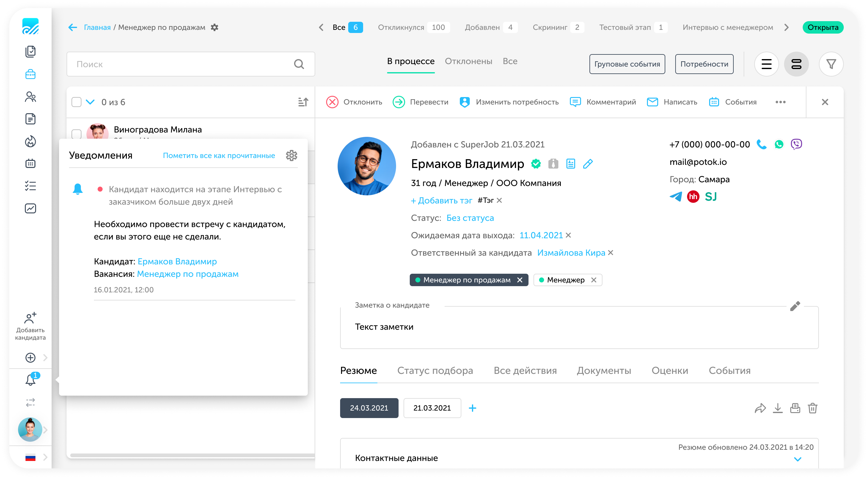Expand selection dropdown arrow near '0 из 6'
The width and height of the screenshot is (868, 479).
pyautogui.click(x=90, y=102)
